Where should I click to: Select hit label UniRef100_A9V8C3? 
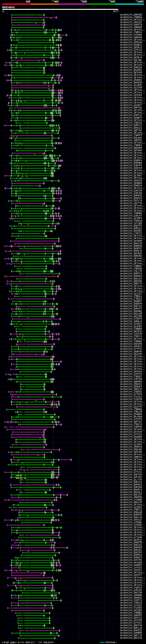click(x=131, y=347)
